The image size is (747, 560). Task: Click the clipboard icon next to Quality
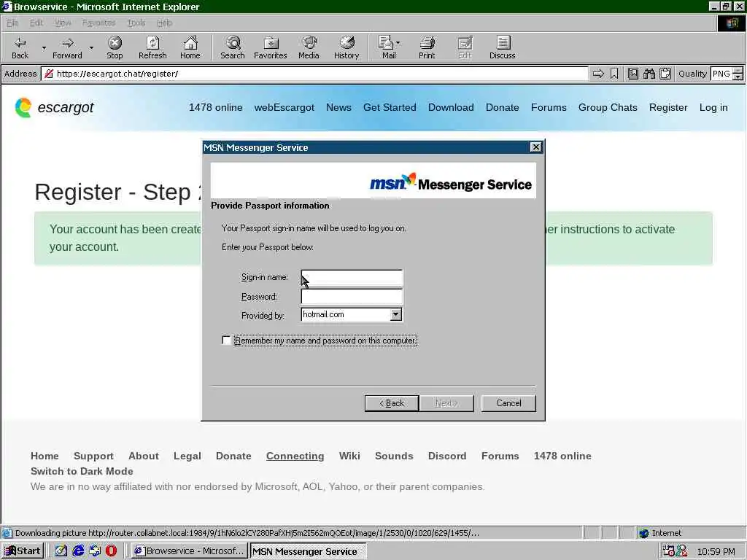tap(665, 74)
